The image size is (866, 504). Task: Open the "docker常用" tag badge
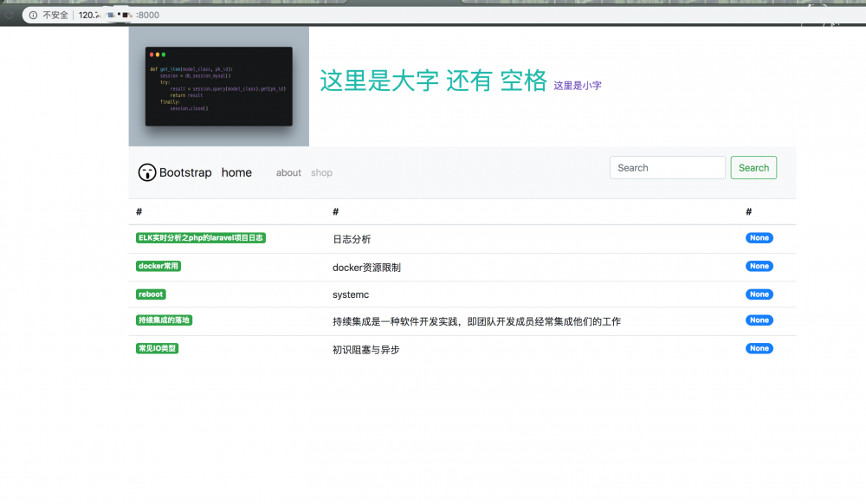coord(157,266)
